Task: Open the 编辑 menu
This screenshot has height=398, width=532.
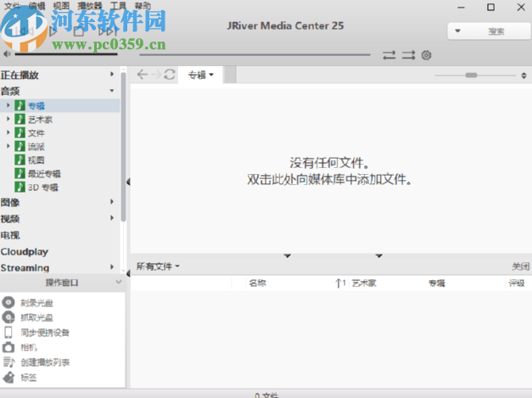Action: [37, 5]
